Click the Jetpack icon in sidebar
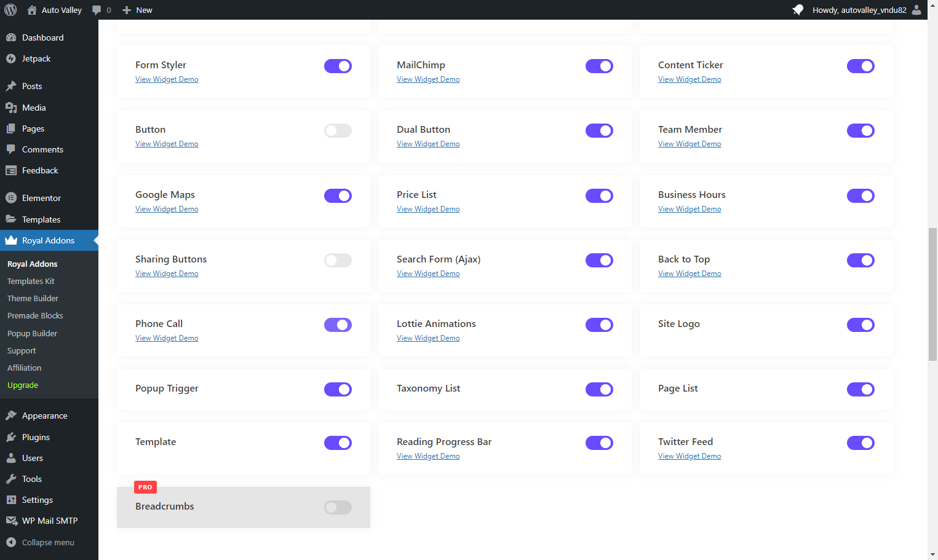Image resolution: width=938 pixels, height=560 pixels. pos(11,58)
